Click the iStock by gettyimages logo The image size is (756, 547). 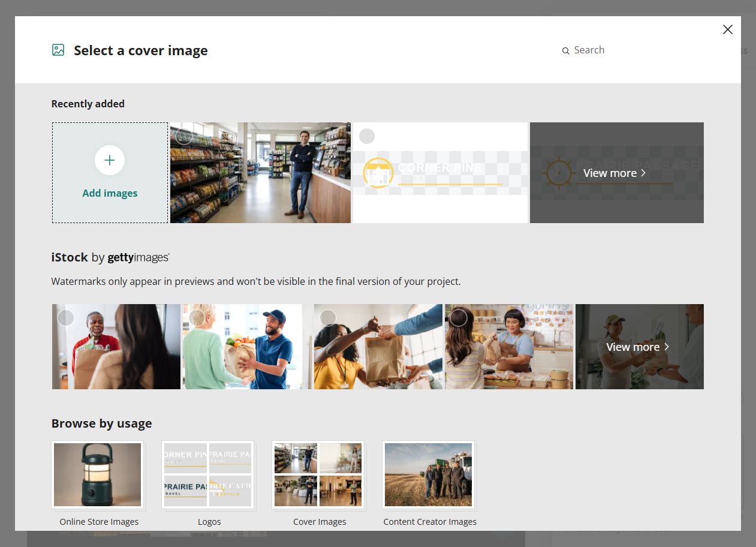(110, 257)
